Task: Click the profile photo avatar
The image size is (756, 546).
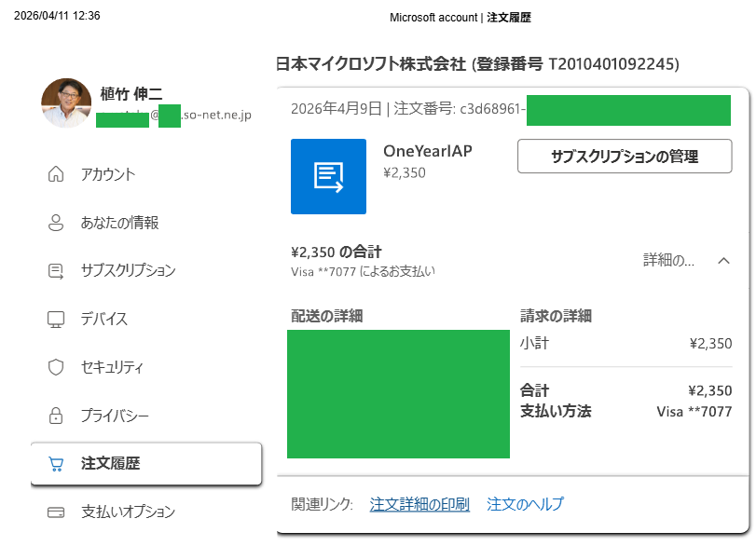Action: 66,103
